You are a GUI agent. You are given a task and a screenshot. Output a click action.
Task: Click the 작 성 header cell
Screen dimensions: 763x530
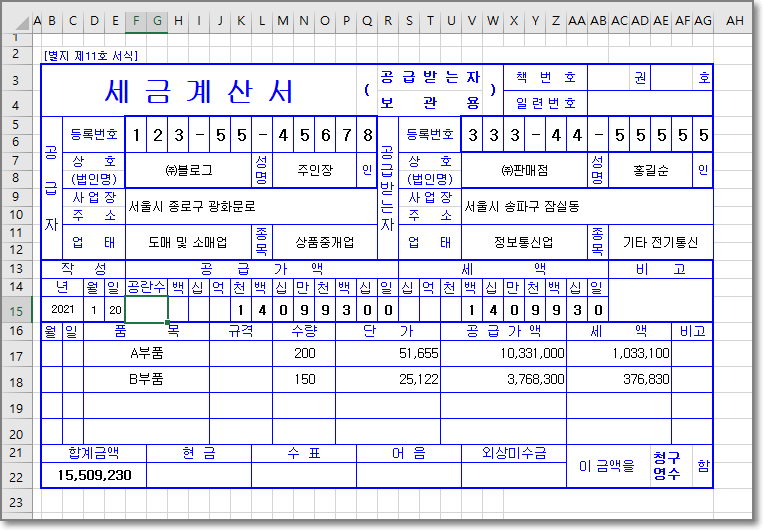point(84,269)
